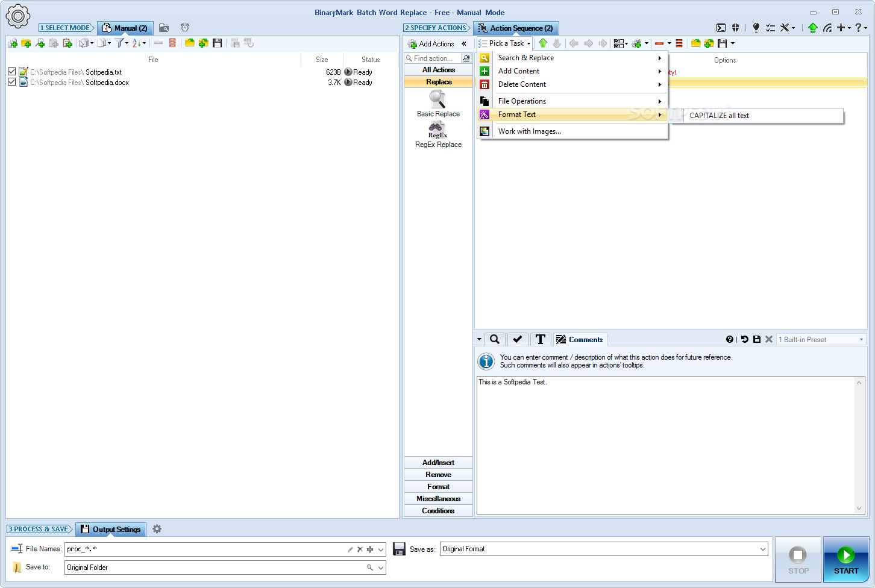Uncheck the Softpedia.docx file checkbox
This screenshot has height=588, width=875.
[11, 82]
